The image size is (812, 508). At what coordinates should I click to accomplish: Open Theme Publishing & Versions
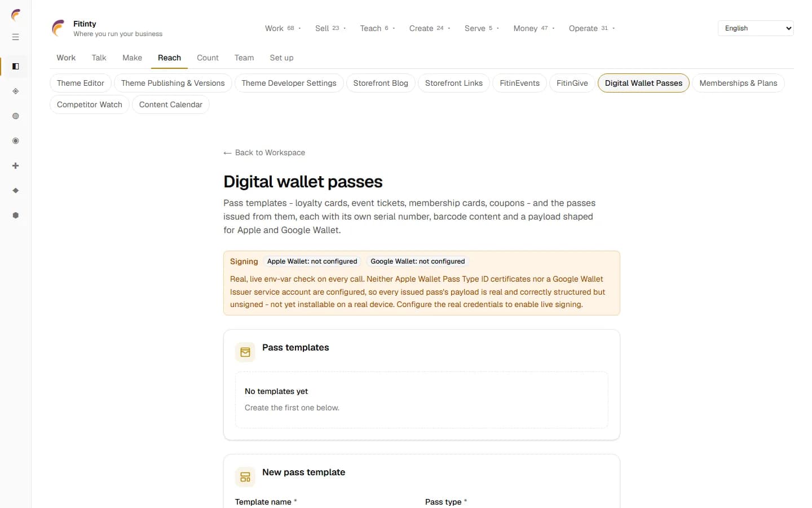173,83
